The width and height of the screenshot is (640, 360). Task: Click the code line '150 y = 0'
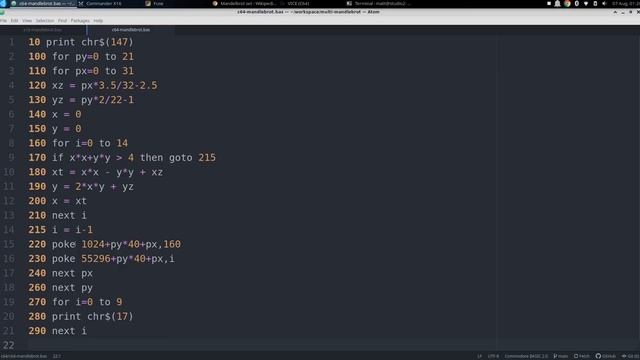coord(55,129)
